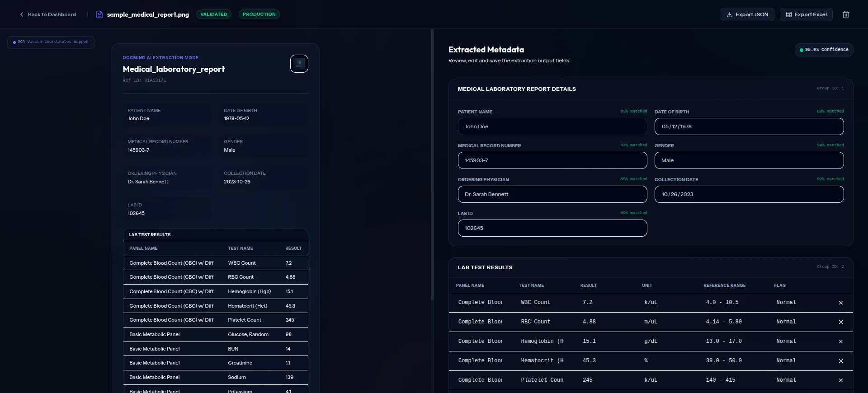This screenshot has width=868, height=393.
Task: Remove the RBC Count result row
Action: pos(841,322)
